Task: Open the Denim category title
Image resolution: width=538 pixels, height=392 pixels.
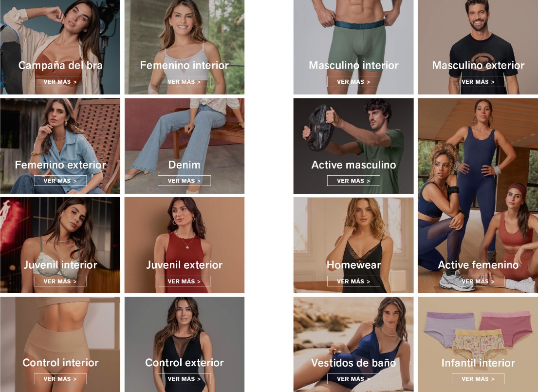Action: pyautogui.click(x=184, y=165)
